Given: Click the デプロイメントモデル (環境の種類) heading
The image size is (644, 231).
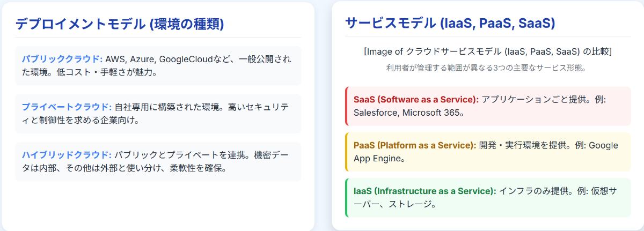Looking at the screenshot, I should tap(119, 24).
